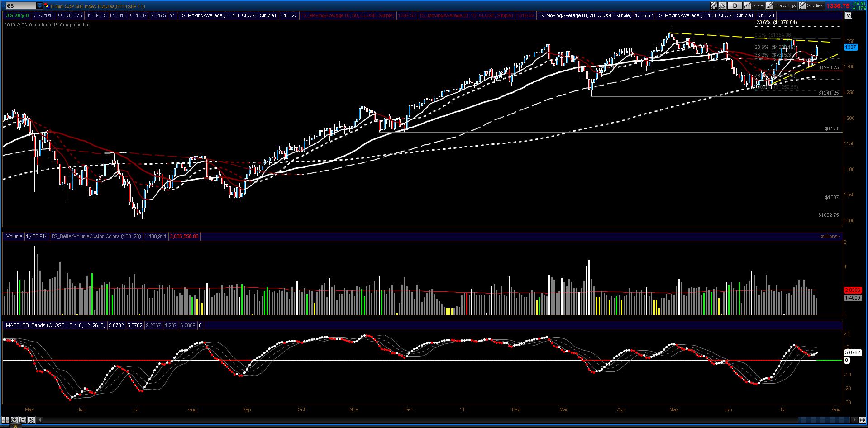Image resolution: width=868 pixels, height=428 pixels.
Task: Click the 5.6782 MACD value bubble
Action: (853, 352)
